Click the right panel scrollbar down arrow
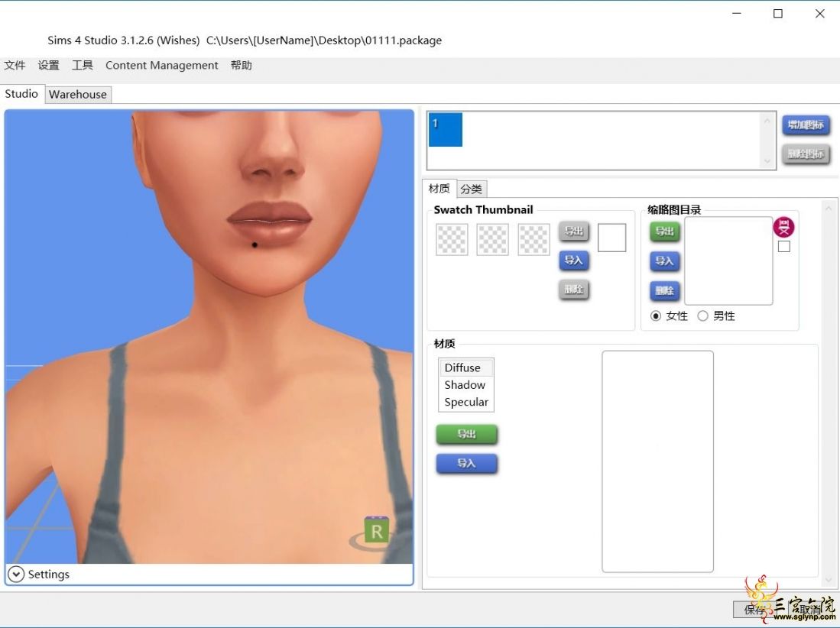 (829, 580)
